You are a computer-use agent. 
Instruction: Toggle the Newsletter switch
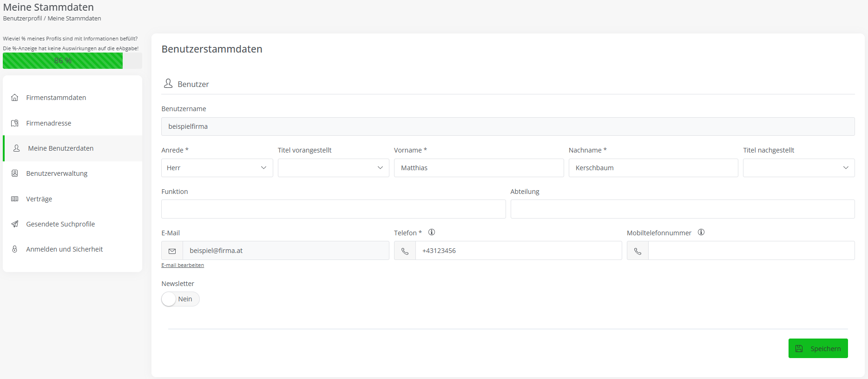click(x=180, y=299)
